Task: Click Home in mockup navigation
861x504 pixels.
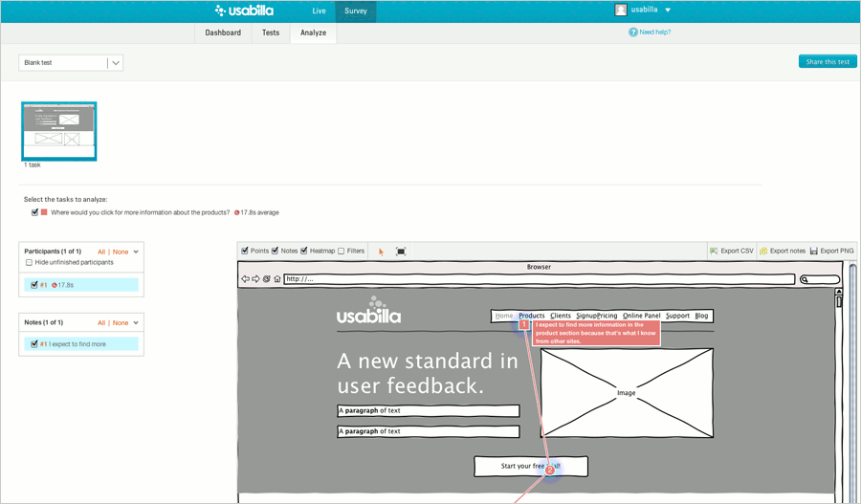Action: click(504, 316)
